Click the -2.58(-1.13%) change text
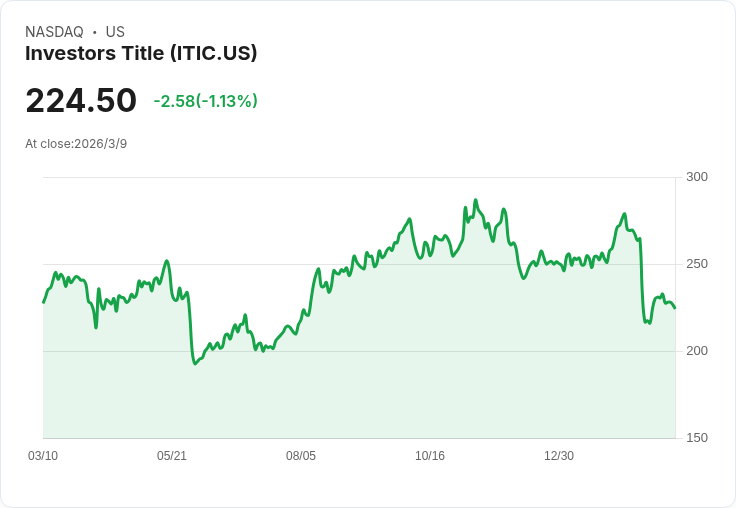 [x=206, y=101]
